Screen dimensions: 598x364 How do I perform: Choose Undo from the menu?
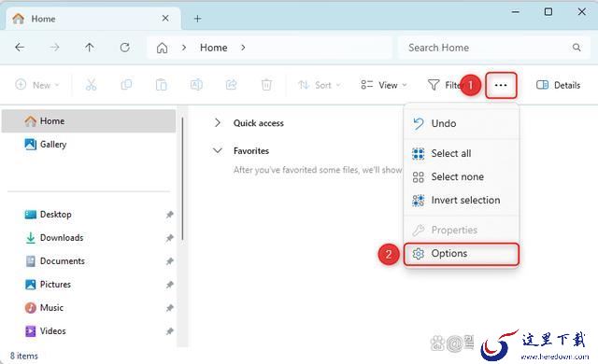[x=462, y=123]
